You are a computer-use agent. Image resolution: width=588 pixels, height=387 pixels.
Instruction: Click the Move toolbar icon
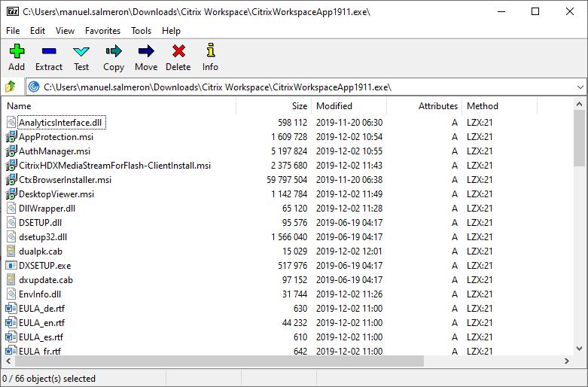pos(146,51)
